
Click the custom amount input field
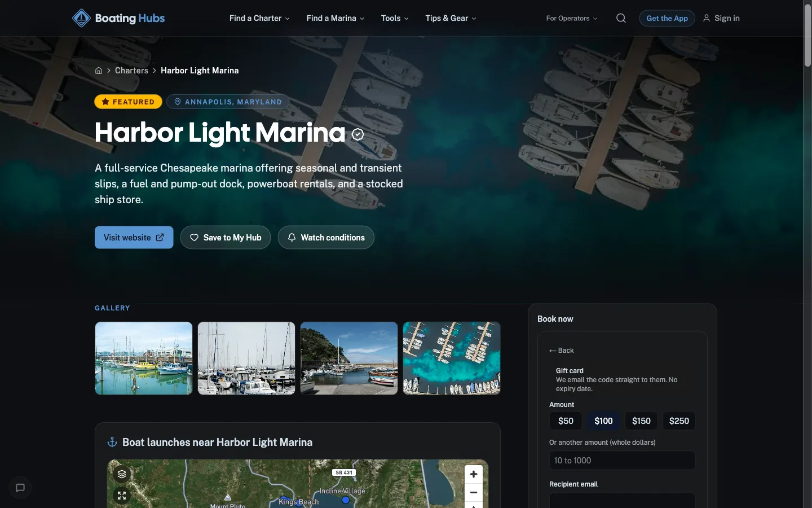(623, 461)
